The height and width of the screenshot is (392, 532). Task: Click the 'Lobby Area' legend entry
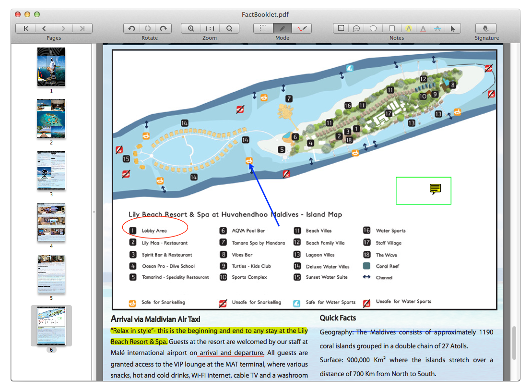154,231
